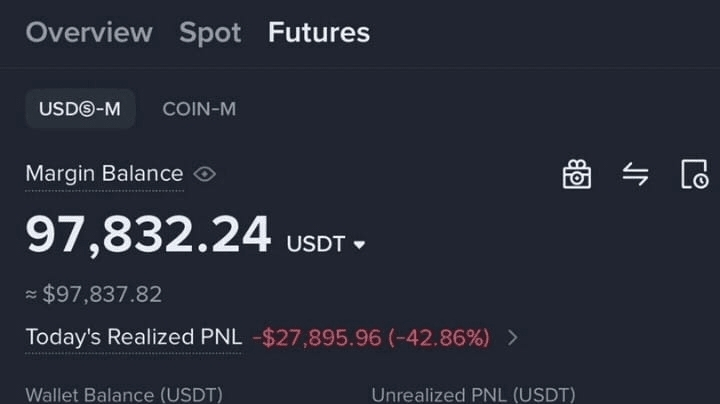The image size is (720, 404).
Task: Tap Today's Realized PNL label
Action: coord(134,337)
